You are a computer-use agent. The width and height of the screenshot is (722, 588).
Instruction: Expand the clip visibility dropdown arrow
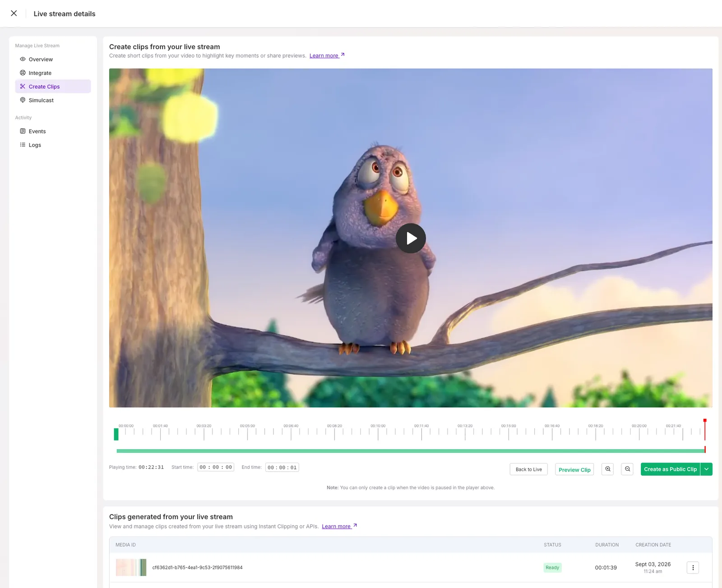coord(707,469)
